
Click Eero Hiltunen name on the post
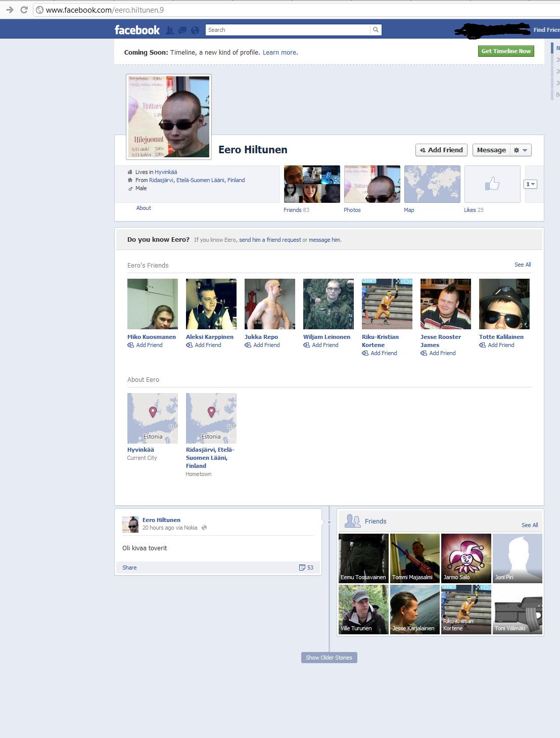point(161,520)
